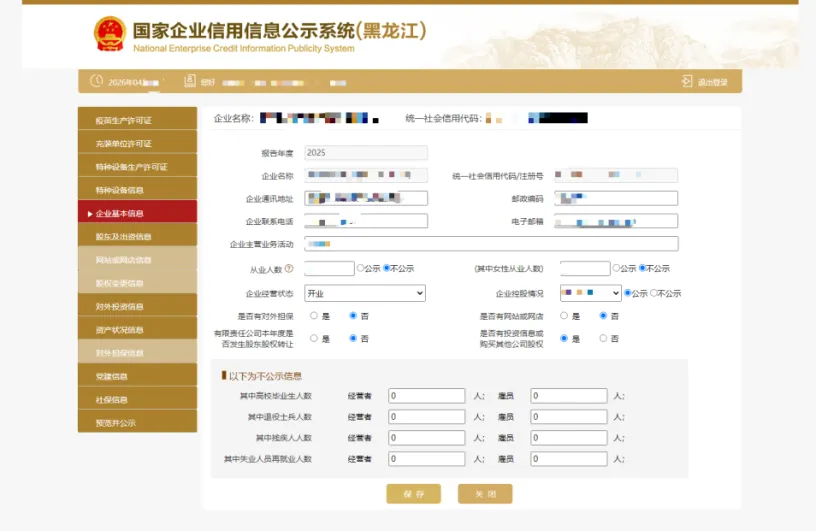Open the 对外担保信息 sidebar item

pos(137,353)
